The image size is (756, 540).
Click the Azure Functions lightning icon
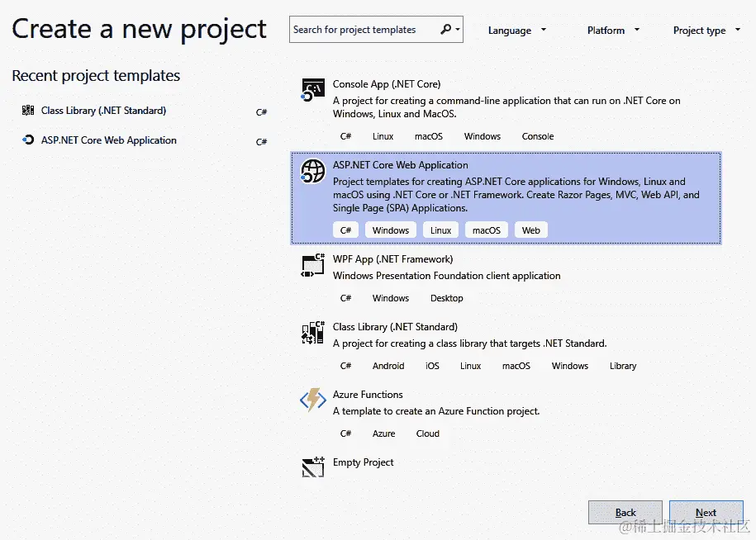coord(312,400)
